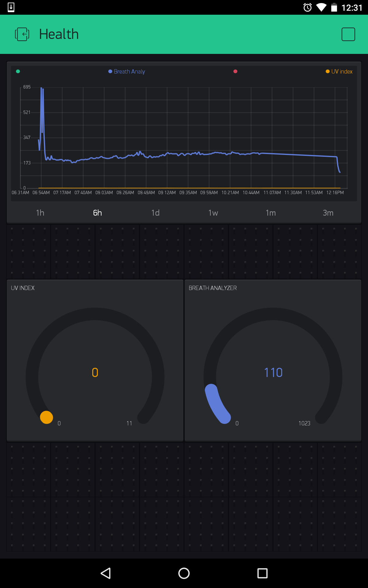Tap the 06:31AM x-axis label
368x588 pixels.
pos(20,193)
